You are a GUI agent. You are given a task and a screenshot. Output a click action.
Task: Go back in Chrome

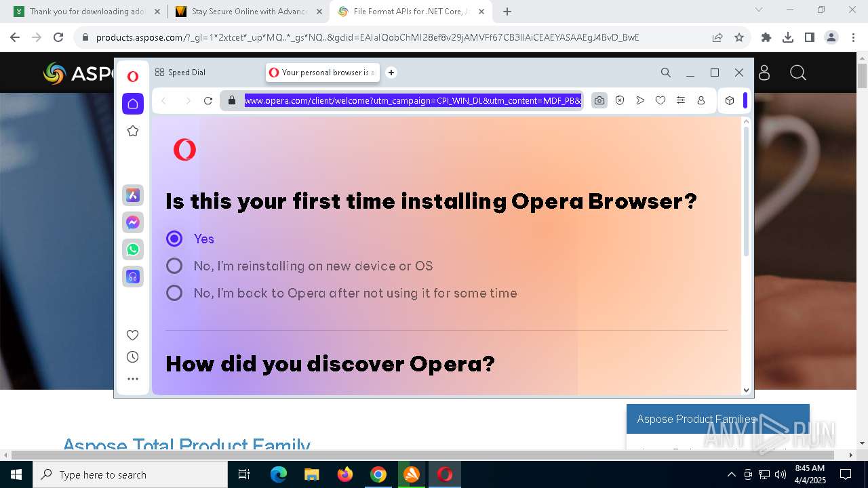[16, 37]
